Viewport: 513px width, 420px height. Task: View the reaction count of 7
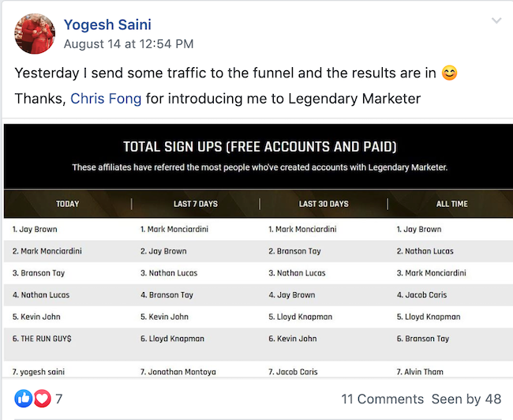pyautogui.click(x=58, y=399)
